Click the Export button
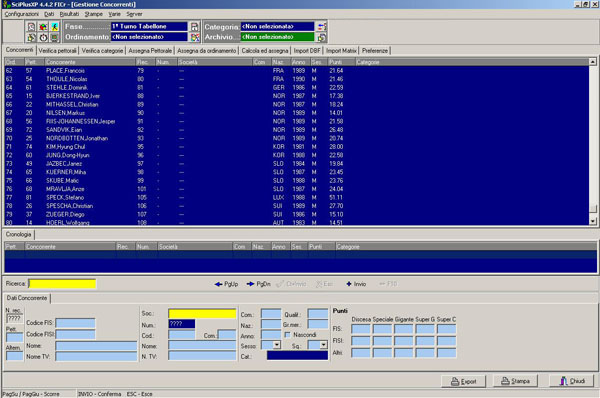The width and height of the screenshot is (600, 398). click(x=463, y=381)
